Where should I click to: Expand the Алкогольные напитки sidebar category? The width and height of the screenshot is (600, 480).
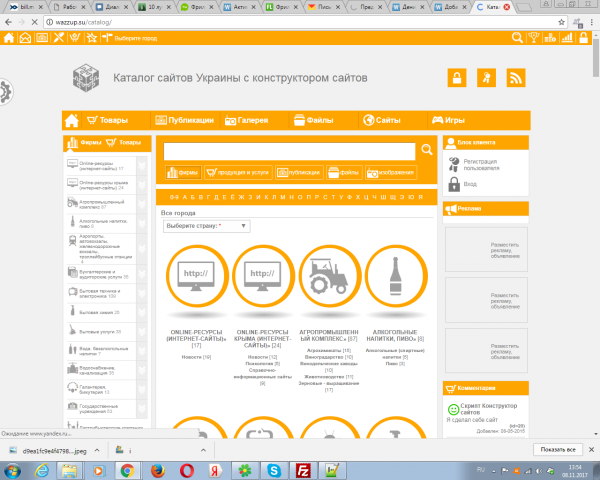pos(142,224)
